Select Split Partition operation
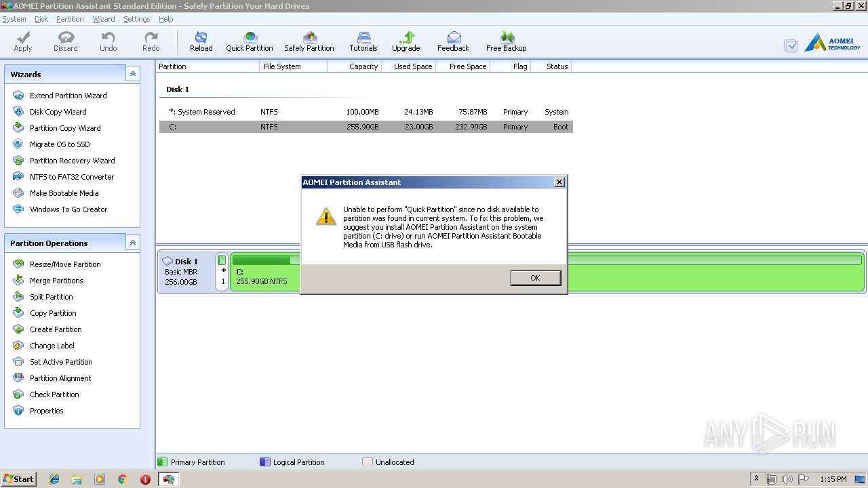The image size is (868, 488). (x=51, y=297)
